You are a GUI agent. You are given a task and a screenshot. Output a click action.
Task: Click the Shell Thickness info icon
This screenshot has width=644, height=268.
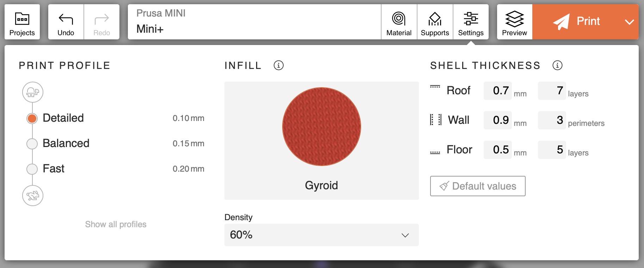tap(557, 65)
